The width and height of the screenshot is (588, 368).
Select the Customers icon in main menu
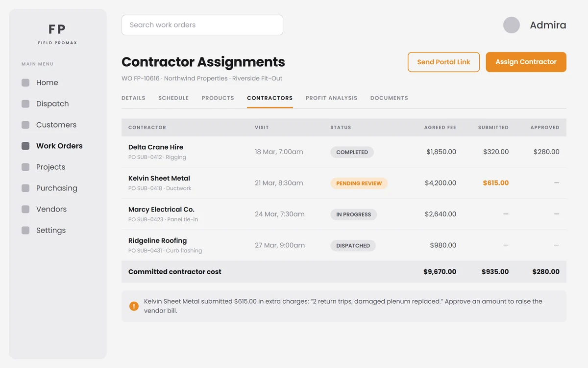(x=25, y=125)
